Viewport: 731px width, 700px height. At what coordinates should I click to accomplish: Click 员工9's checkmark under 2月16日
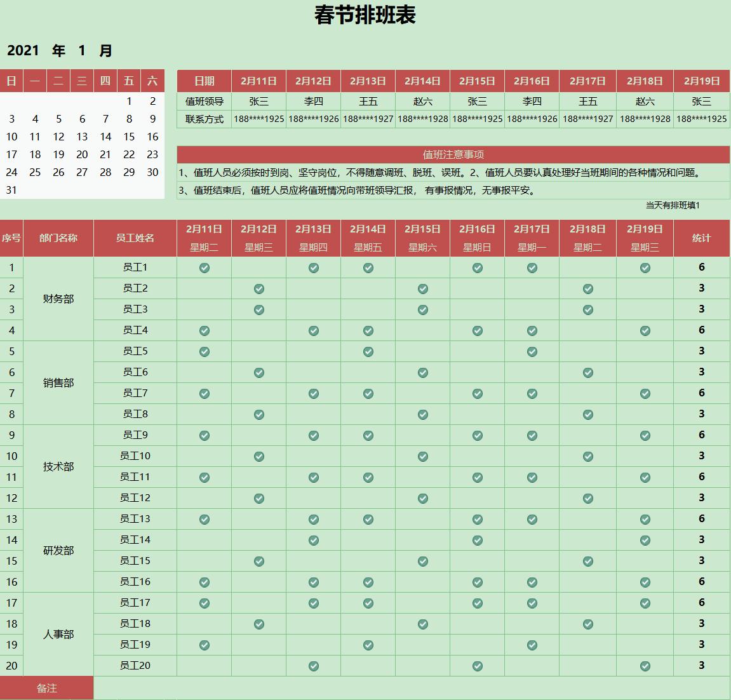(x=478, y=435)
